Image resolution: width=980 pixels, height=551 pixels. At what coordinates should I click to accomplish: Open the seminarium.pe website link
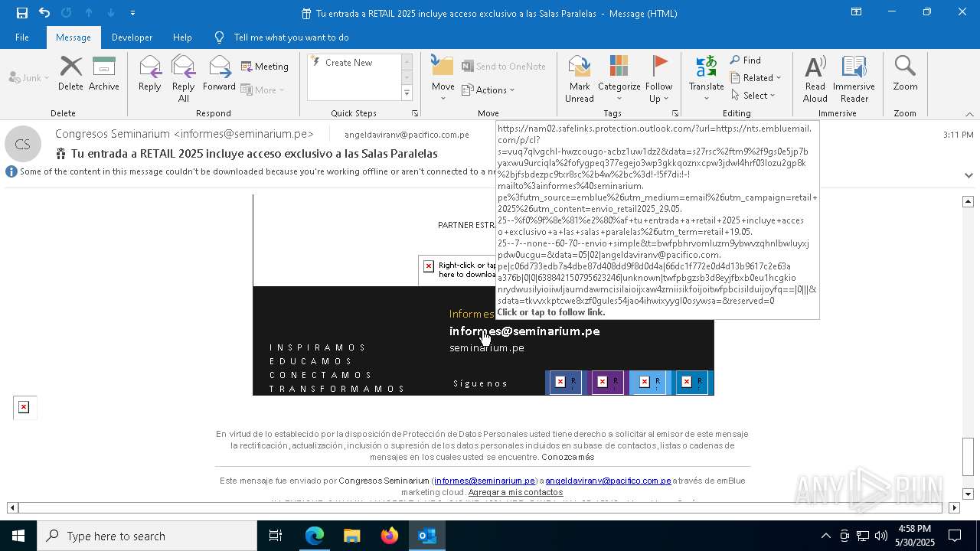(487, 348)
